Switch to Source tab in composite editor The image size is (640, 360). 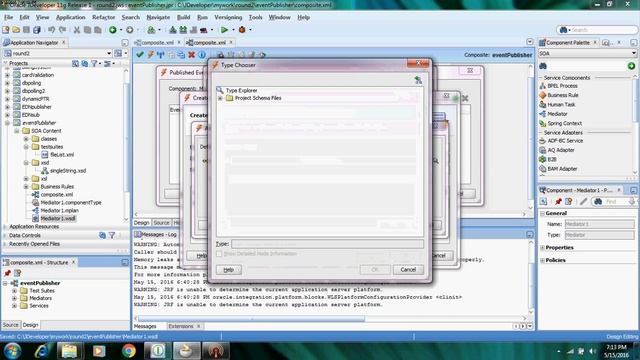click(x=161, y=223)
